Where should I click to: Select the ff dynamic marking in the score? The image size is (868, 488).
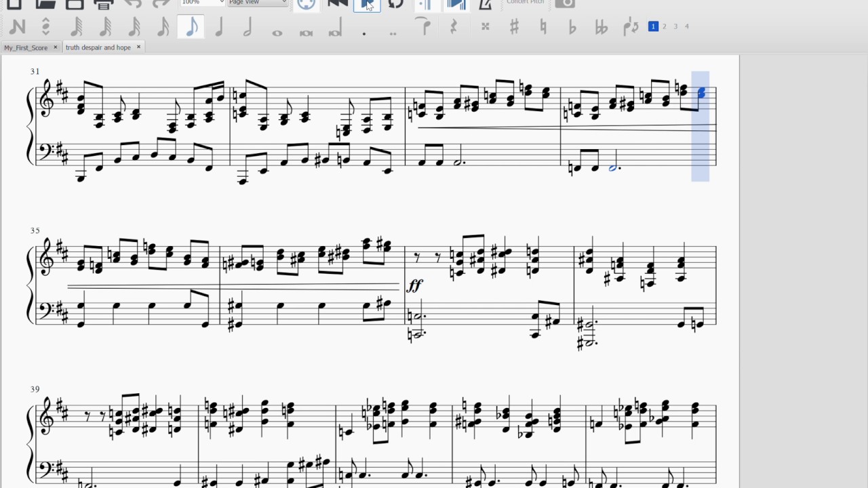(x=414, y=286)
